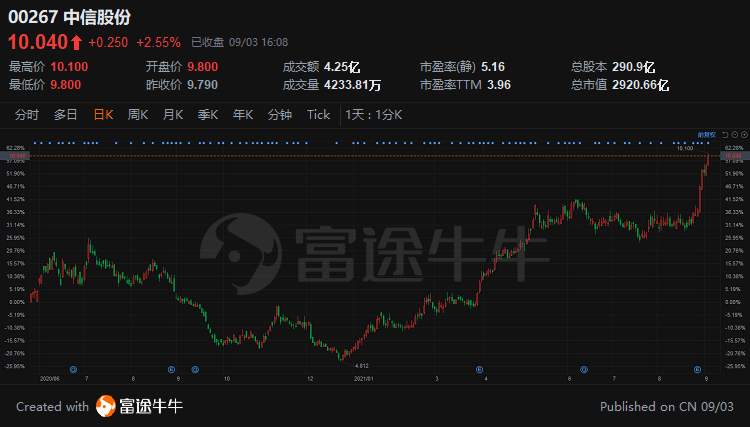Click the 开盘价 9.800 value
The width and height of the screenshot is (750, 427).
click(202, 66)
